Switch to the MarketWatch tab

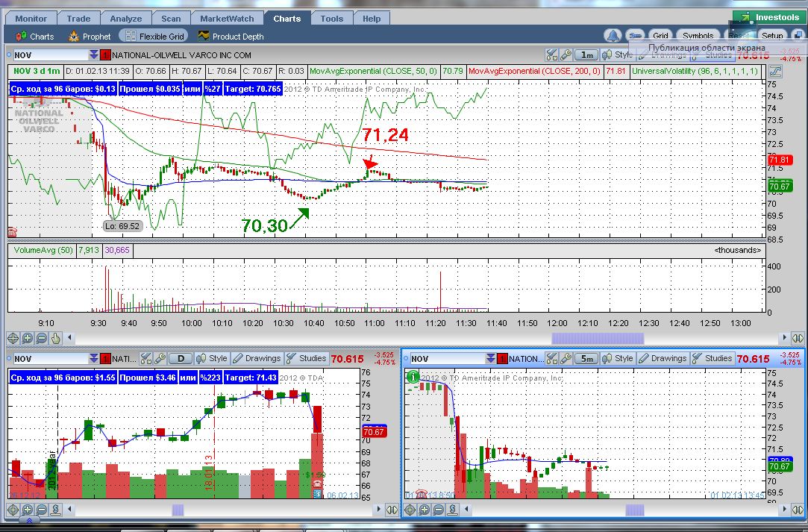(227, 19)
